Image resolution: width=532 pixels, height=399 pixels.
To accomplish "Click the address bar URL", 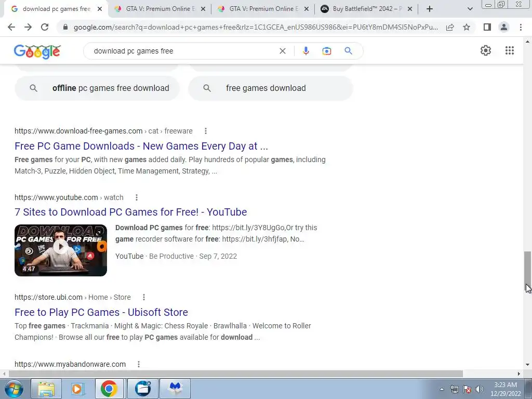I will point(255,27).
